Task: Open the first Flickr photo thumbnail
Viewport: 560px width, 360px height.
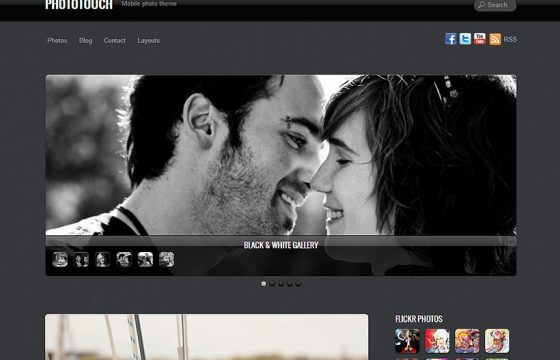Action: tap(408, 341)
